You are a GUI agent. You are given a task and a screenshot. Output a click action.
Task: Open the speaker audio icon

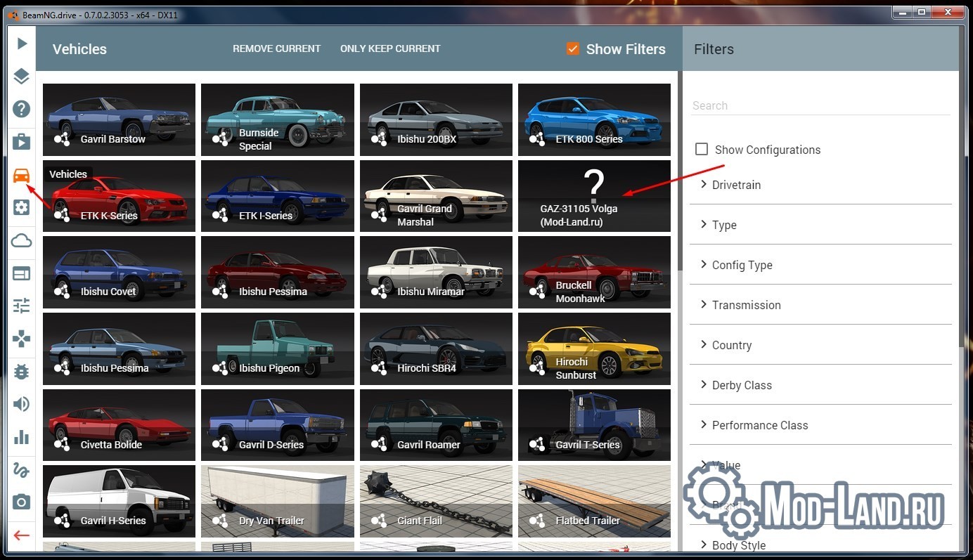pyautogui.click(x=22, y=404)
